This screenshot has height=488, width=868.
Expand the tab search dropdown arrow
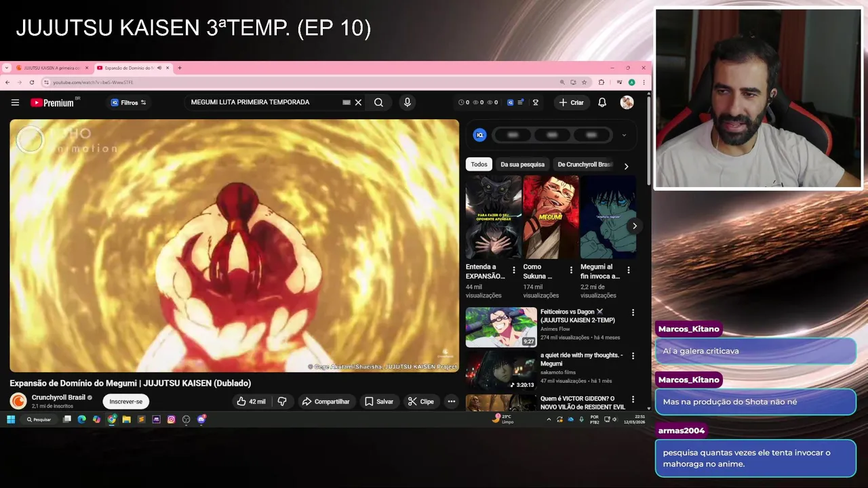tap(7, 68)
